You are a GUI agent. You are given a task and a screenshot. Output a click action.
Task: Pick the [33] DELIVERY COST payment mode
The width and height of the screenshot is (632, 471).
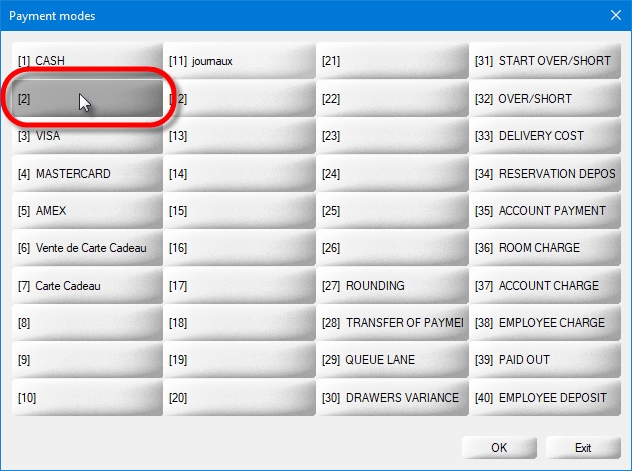544,136
